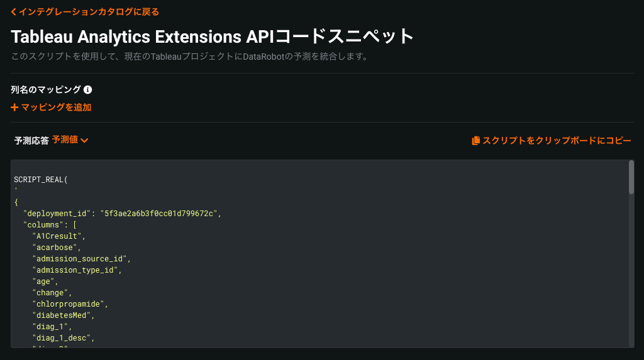The image size is (644, 360).
Task: Click the SCRIPT_REAL( line of code
Action: [40, 180]
